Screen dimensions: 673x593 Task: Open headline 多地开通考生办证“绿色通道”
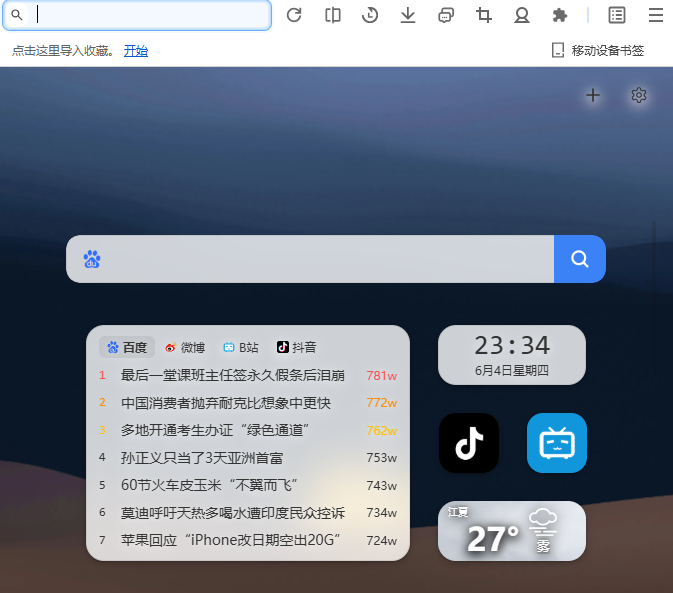point(215,430)
